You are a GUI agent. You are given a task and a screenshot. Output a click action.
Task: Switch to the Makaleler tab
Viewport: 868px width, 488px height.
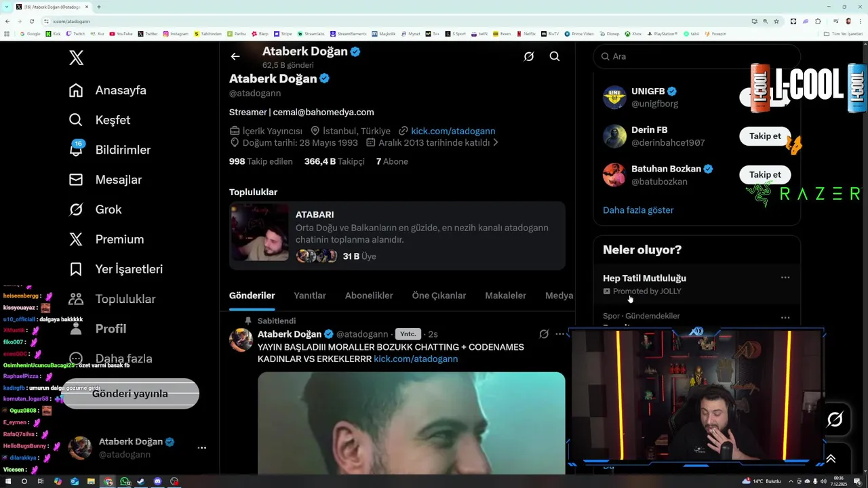coord(505,296)
